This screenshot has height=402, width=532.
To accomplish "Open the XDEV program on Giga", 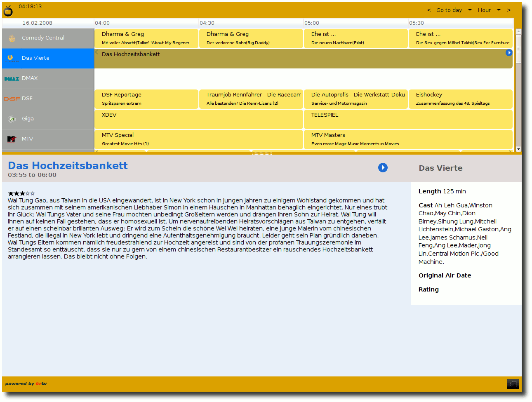I will pos(199,119).
